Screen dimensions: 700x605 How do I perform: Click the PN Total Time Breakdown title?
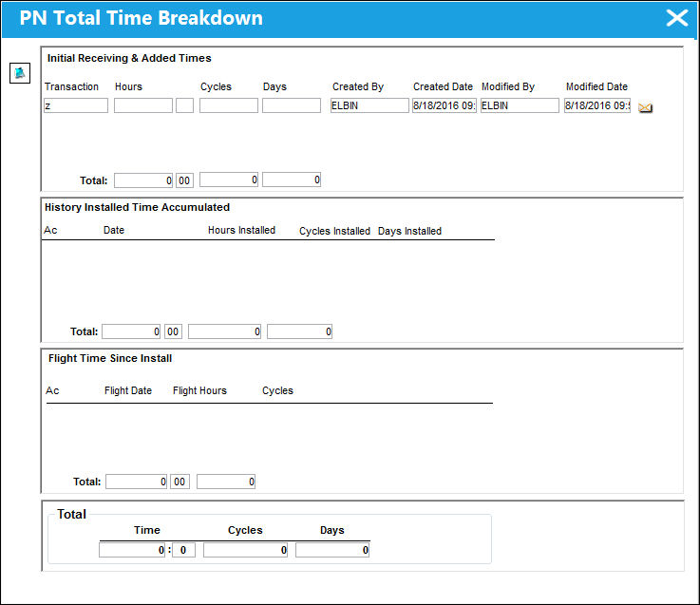point(142,18)
